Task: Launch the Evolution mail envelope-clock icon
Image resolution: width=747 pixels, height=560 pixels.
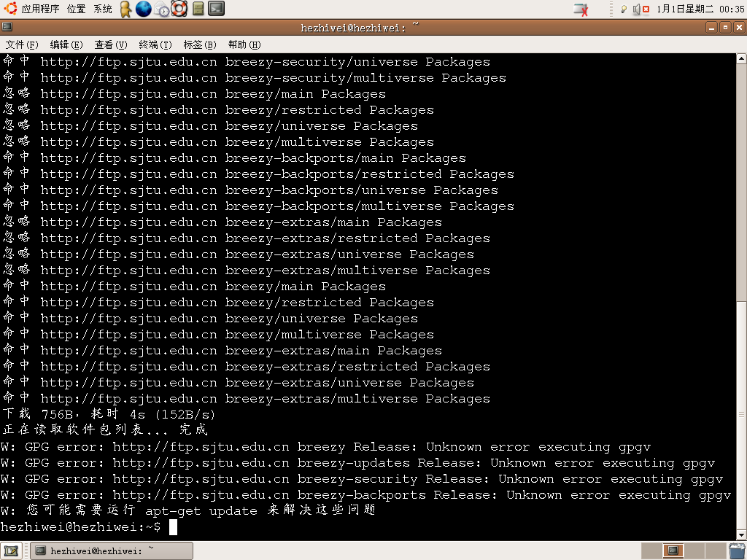Action: click(x=162, y=9)
